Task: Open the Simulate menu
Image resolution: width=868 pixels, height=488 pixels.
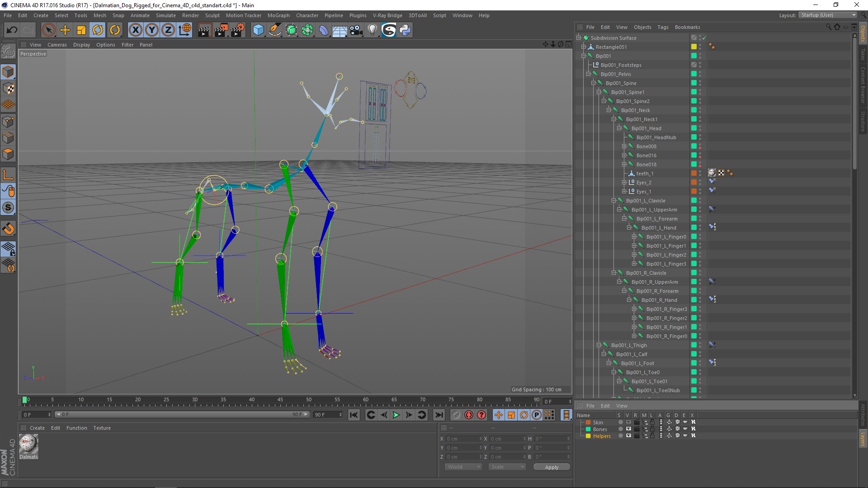Action: point(165,15)
